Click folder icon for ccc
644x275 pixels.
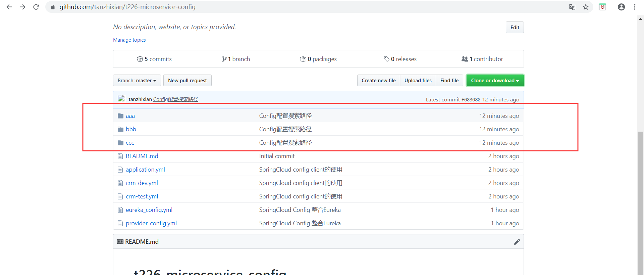point(121,143)
